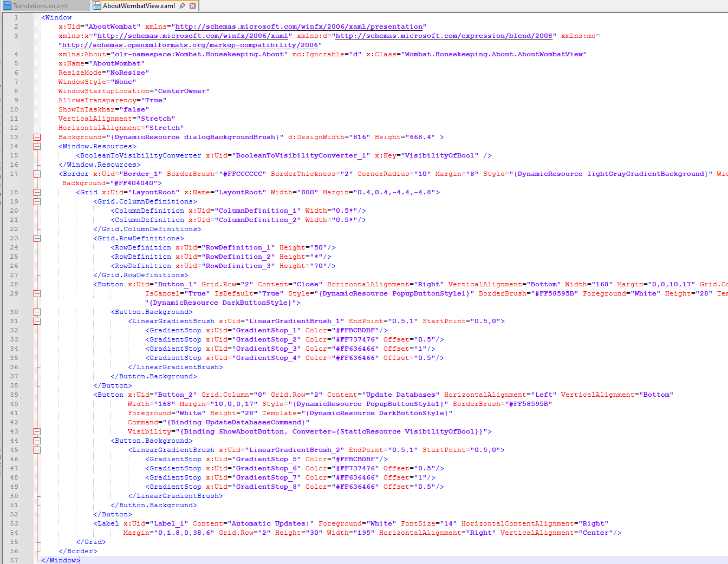728x564 pixels.
Task: Collapse the LinearGradientBrush_1 region
Action: pos(37,320)
